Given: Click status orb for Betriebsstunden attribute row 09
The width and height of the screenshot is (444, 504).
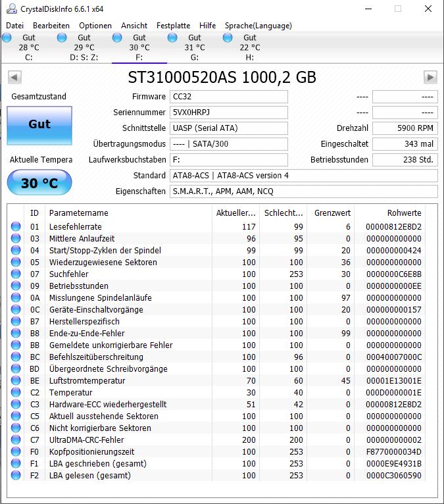Looking at the screenshot, I should tap(16, 286).
